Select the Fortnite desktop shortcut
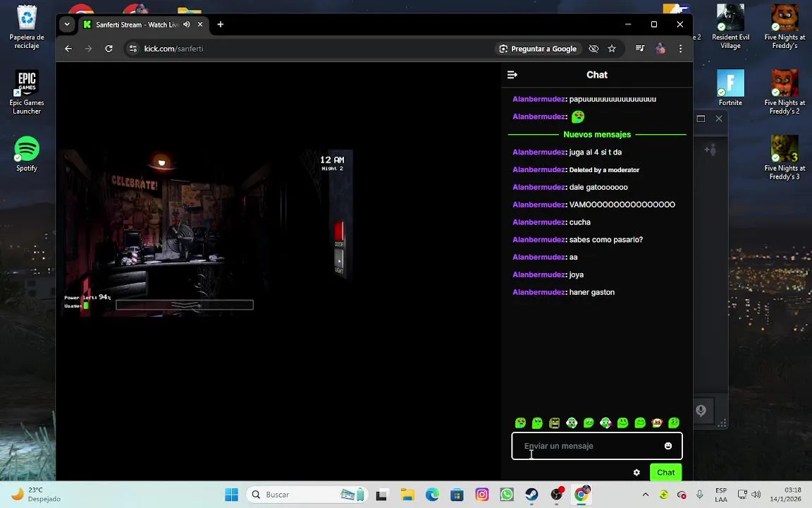 [730, 88]
